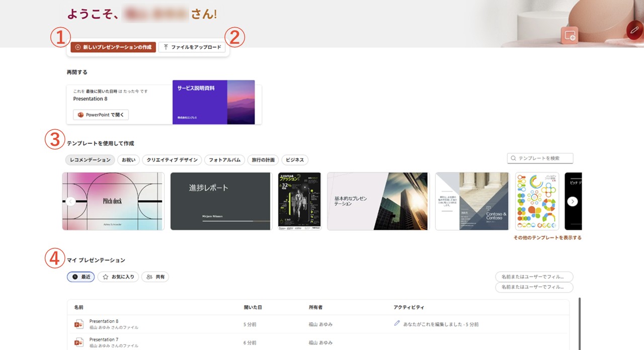644x350 pixels.
Task: Choose the Contoso & Contoso template
Action: pos(472,201)
